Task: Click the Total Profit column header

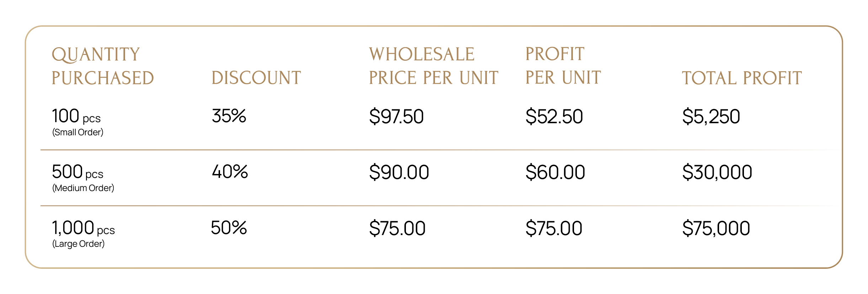Action: [742, 78]
